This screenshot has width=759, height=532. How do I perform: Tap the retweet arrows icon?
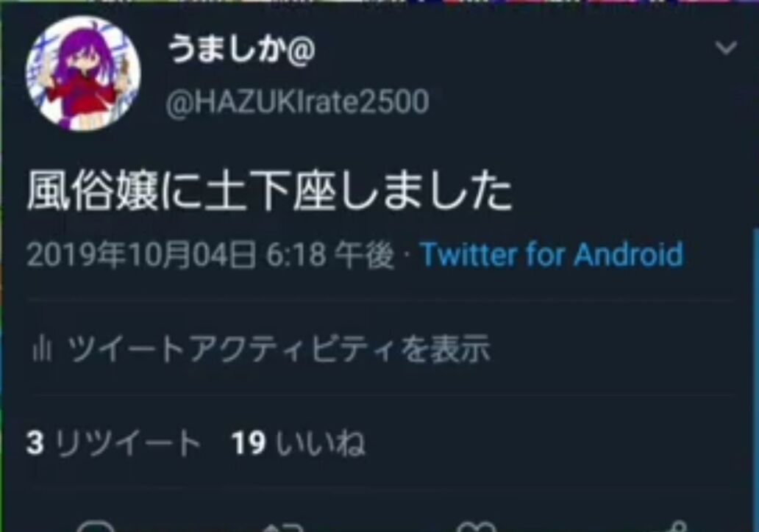coord(283,527)
